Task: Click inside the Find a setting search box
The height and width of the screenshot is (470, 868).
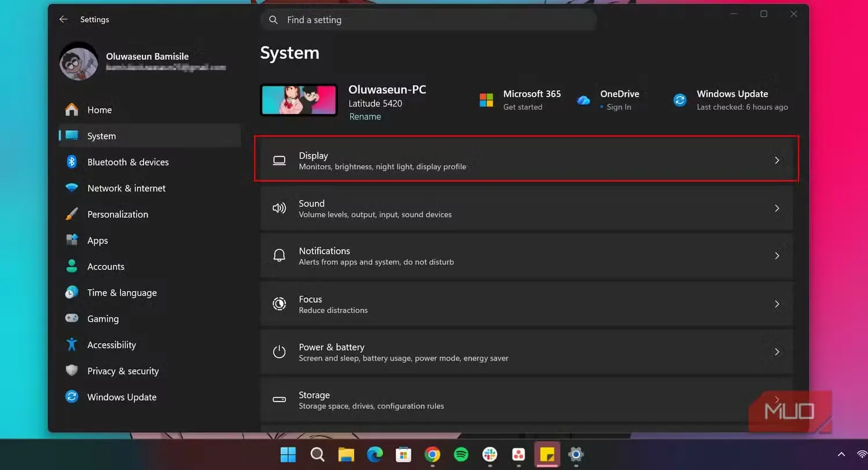Action: (428, 20)
